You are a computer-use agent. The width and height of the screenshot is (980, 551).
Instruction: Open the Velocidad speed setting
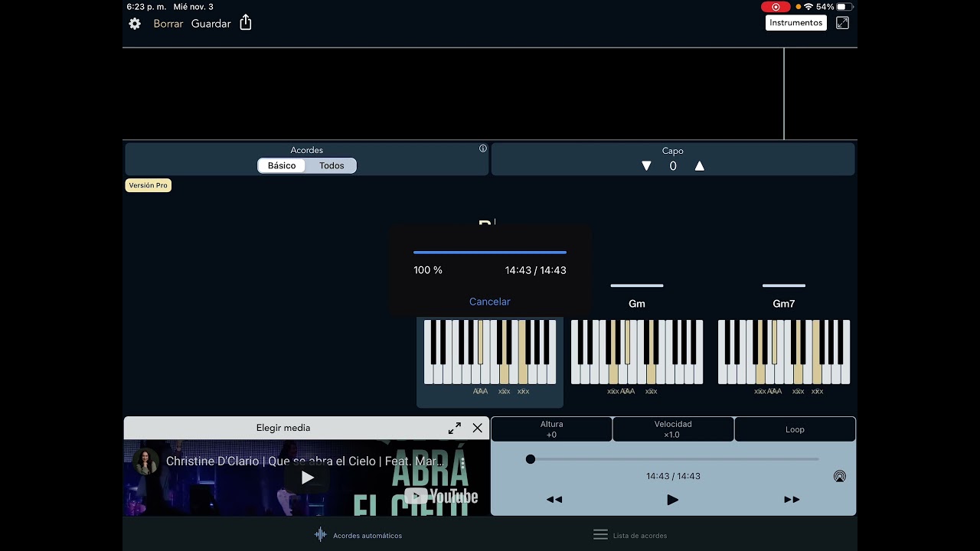[673, 429]
